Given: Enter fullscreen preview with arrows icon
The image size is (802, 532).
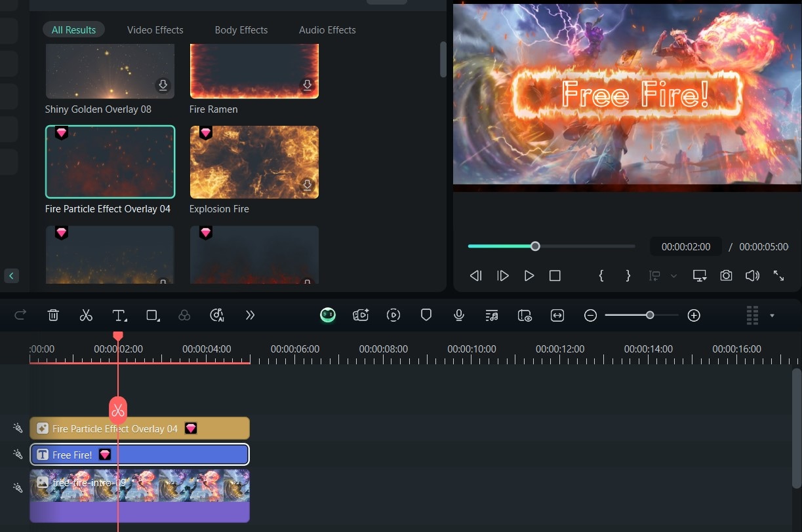Looking at the screenshot, I should [778, 276].
